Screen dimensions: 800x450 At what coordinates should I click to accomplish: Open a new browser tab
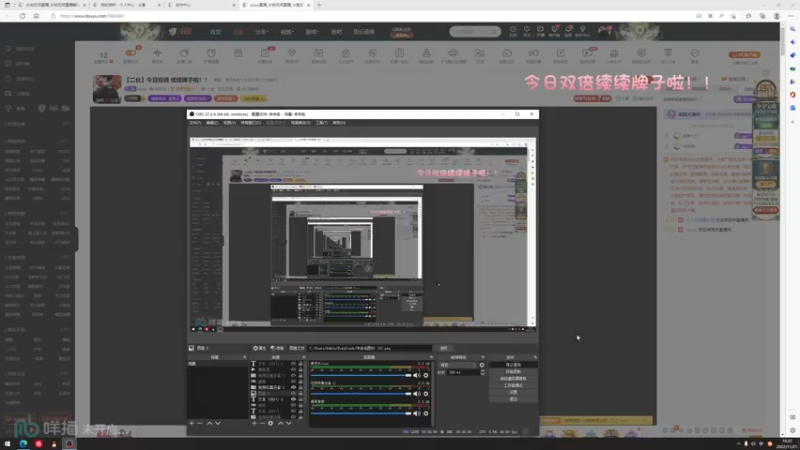[x=319, y=5]
